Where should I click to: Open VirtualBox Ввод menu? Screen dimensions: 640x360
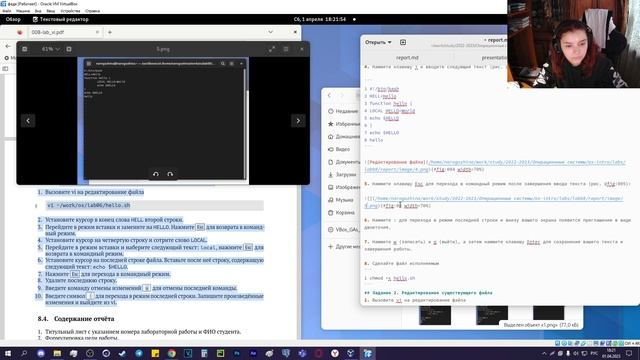click(x=51, y=11)
